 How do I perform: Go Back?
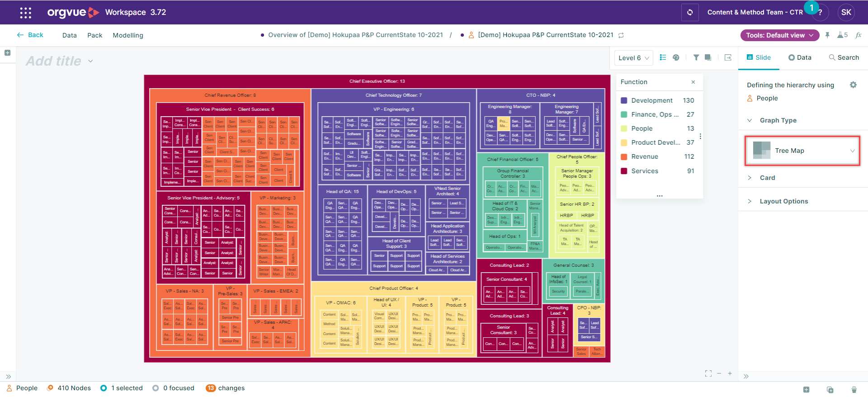point(30,35)
